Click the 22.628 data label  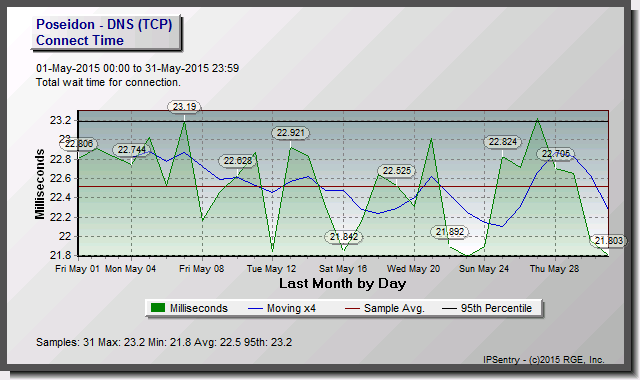(238, 161)
